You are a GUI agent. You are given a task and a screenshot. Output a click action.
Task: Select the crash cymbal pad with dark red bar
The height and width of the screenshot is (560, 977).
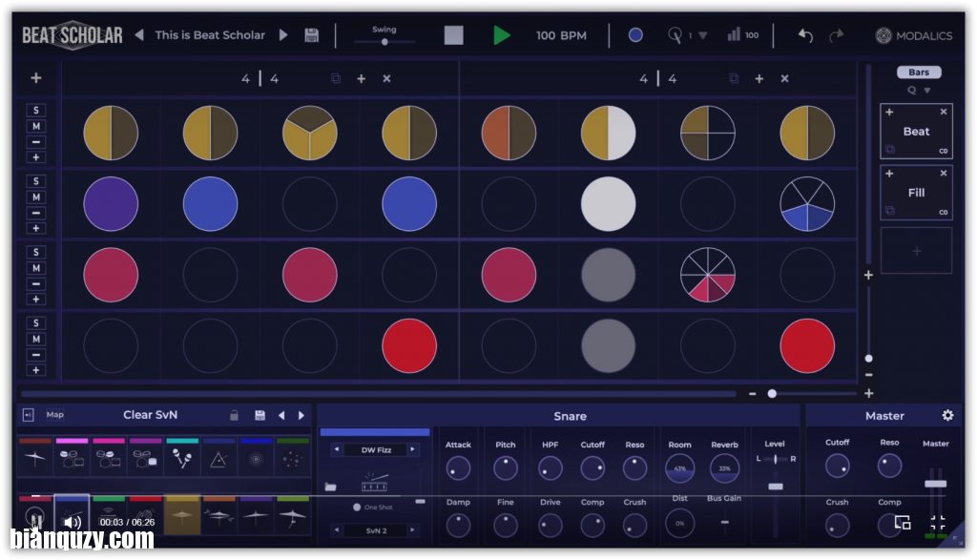[x=35, y=459]
